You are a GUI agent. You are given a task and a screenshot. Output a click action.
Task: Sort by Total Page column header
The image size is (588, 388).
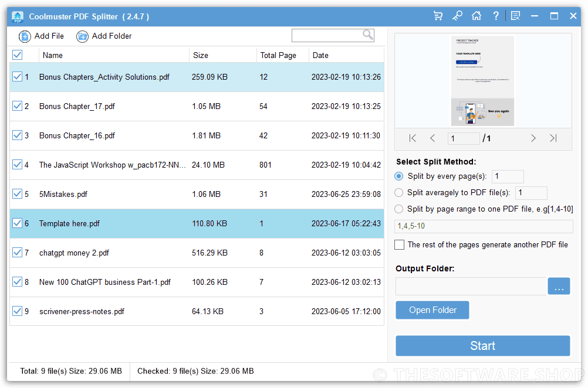click(x=283, y=55)
